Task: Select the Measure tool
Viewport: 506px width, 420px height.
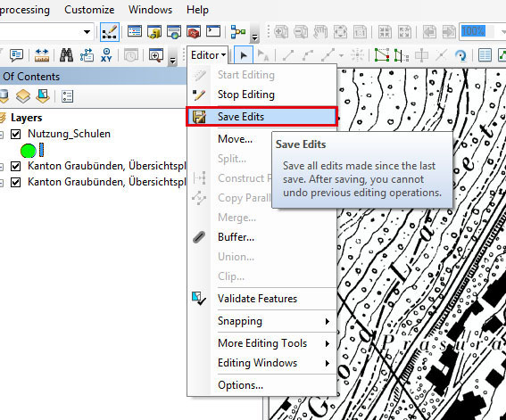Action: click(x=42, y=55)
